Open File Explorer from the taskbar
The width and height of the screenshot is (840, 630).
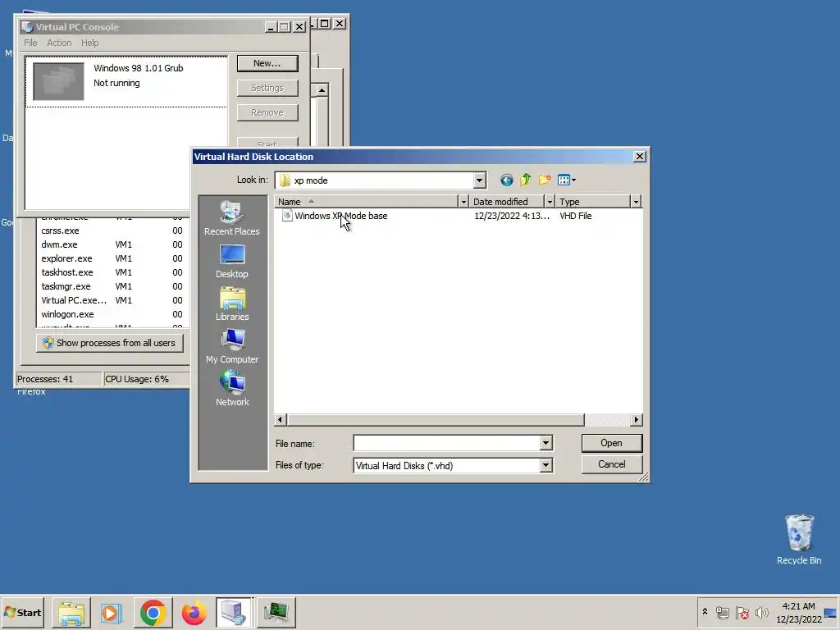point(71,612)
